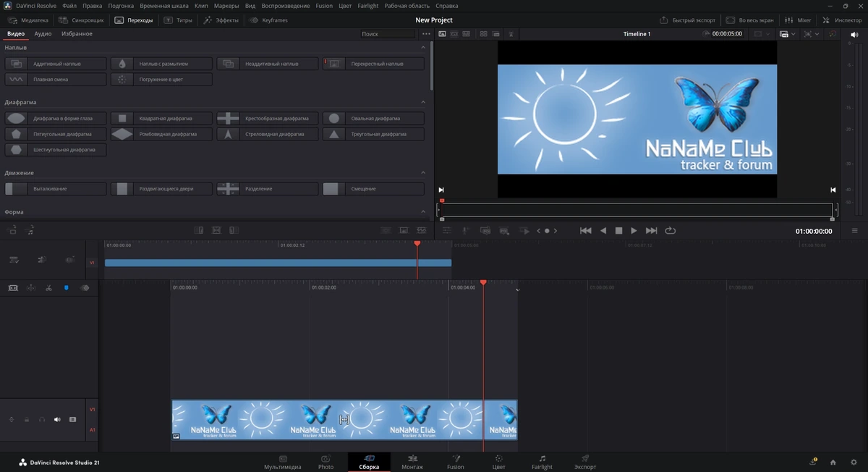This screenshot has width=868, height=472.
Task: Select the Смещение motion transition
Action: click(373, 188)
